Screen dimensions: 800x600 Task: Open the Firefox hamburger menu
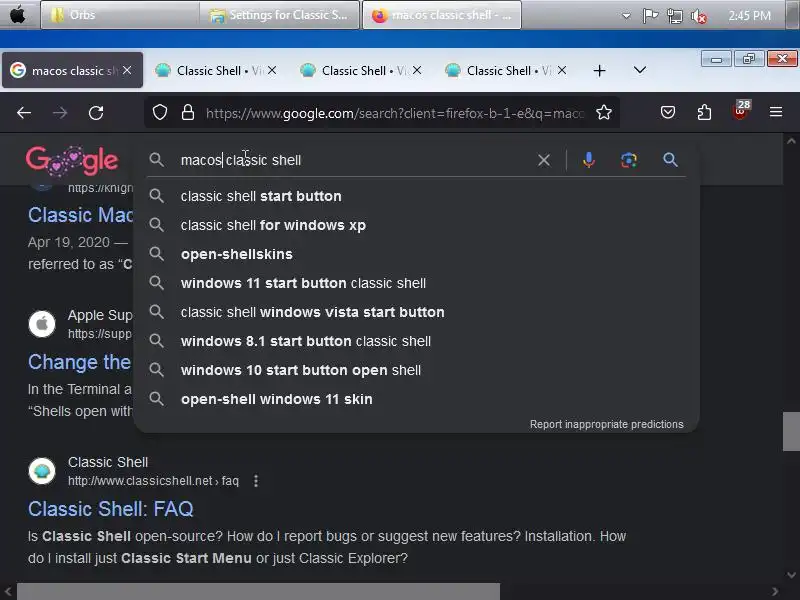(776, 112)
